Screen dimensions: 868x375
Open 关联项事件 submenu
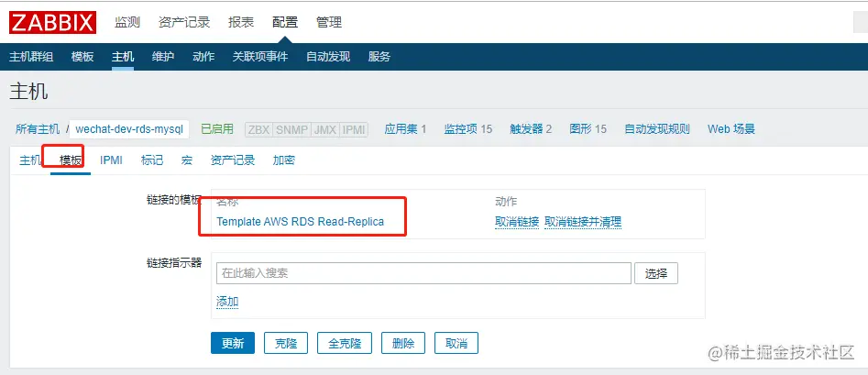(x=259, y=57)
